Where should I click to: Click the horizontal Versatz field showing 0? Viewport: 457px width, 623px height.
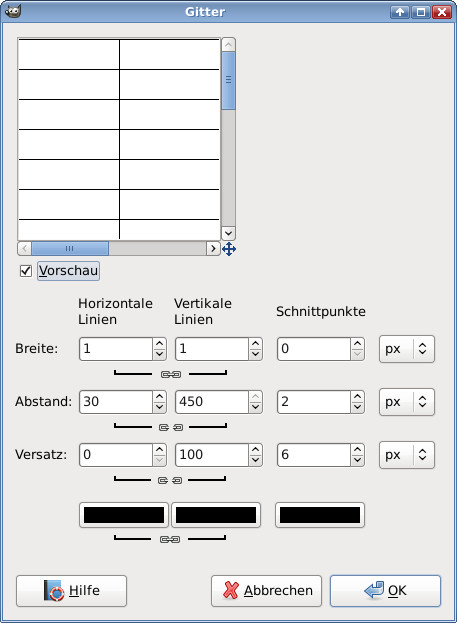pos(116,455)
